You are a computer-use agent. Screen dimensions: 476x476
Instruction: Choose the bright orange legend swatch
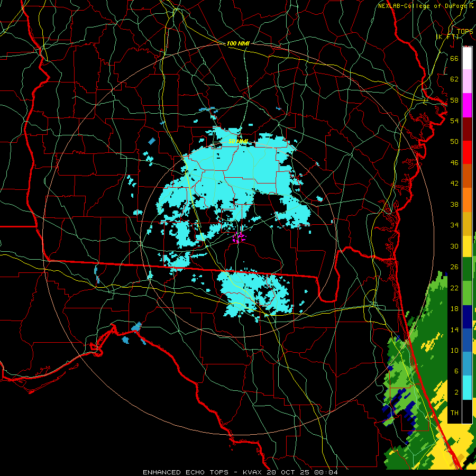pyautogui.click(x=467, y=199)
